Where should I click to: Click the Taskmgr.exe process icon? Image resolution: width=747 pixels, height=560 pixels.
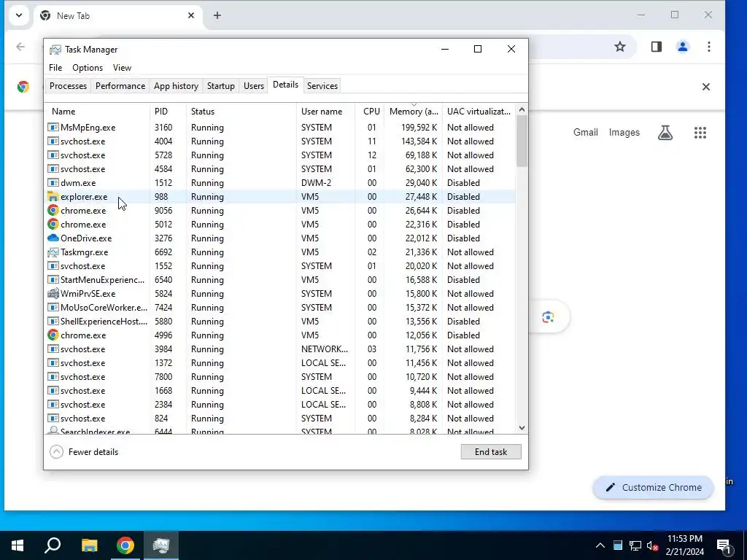(53, 252)
